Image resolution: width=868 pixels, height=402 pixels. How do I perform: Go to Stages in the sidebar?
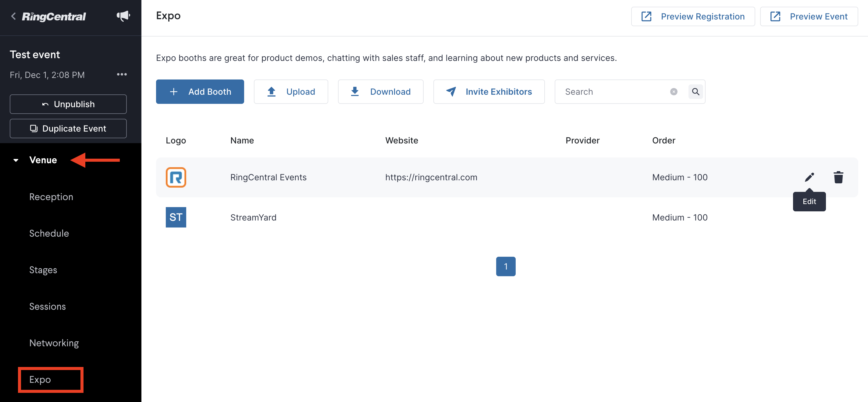43,270
